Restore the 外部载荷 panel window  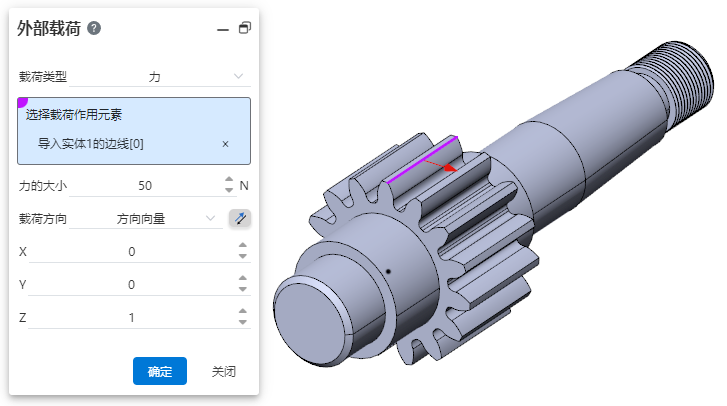pos(245,28)
